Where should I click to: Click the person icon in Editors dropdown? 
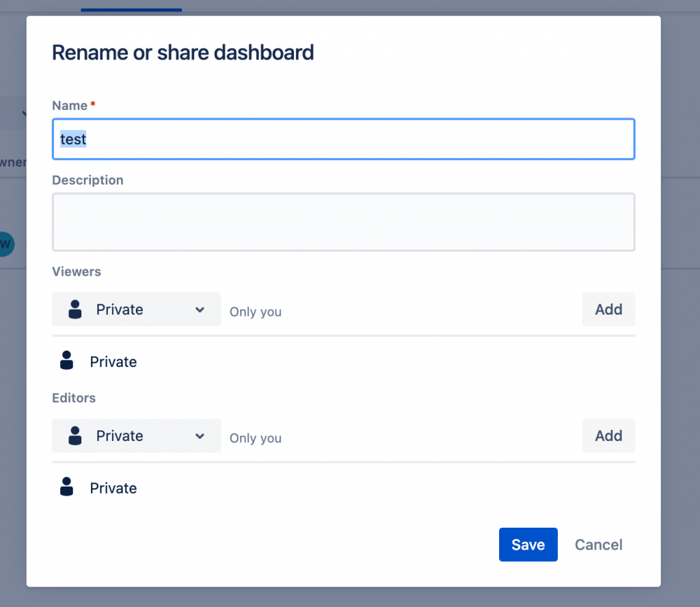coord(75,436)
